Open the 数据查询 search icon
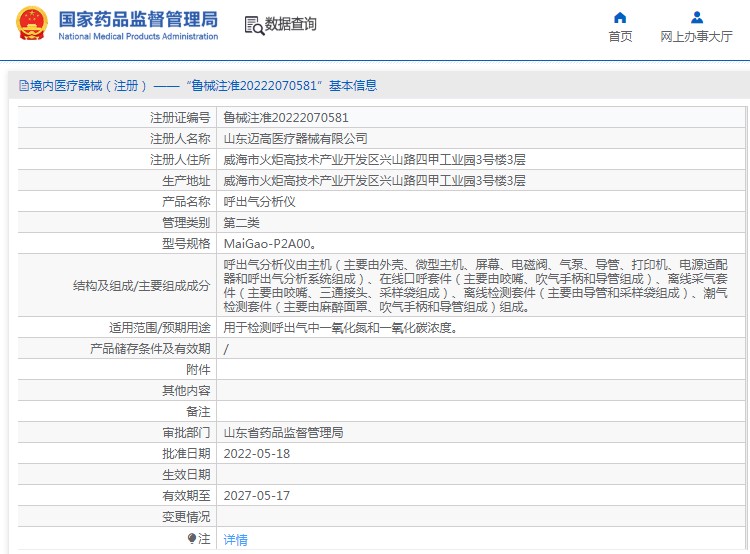Image resolution: width=750 pixels, height=554 pixels. point(254,25)
